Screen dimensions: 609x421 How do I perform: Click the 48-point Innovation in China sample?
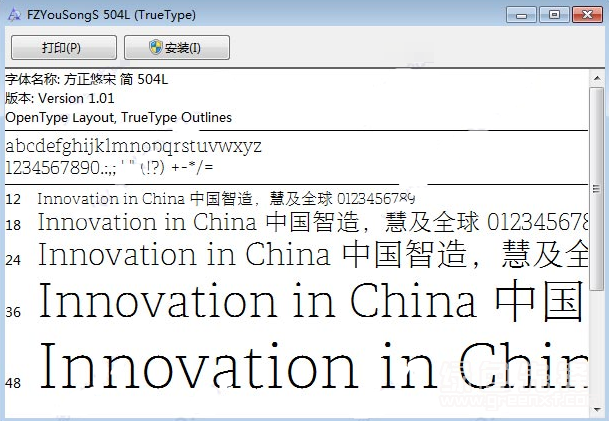(313, 366)
